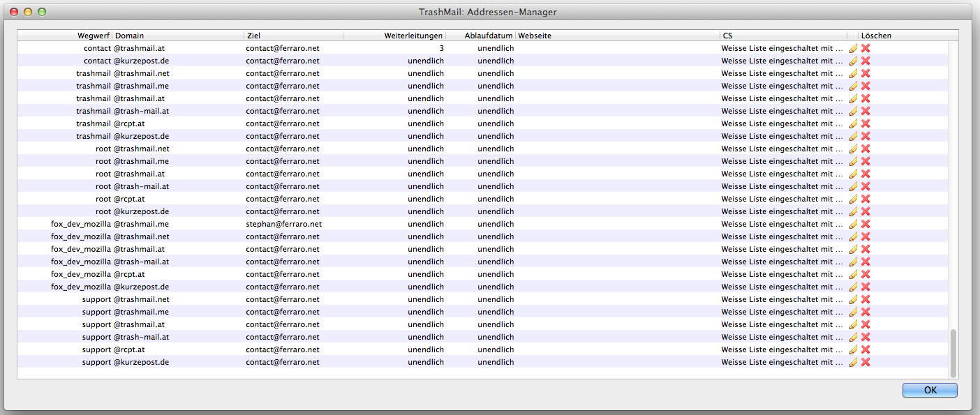Confirm with the OK button

click(930, 390)
